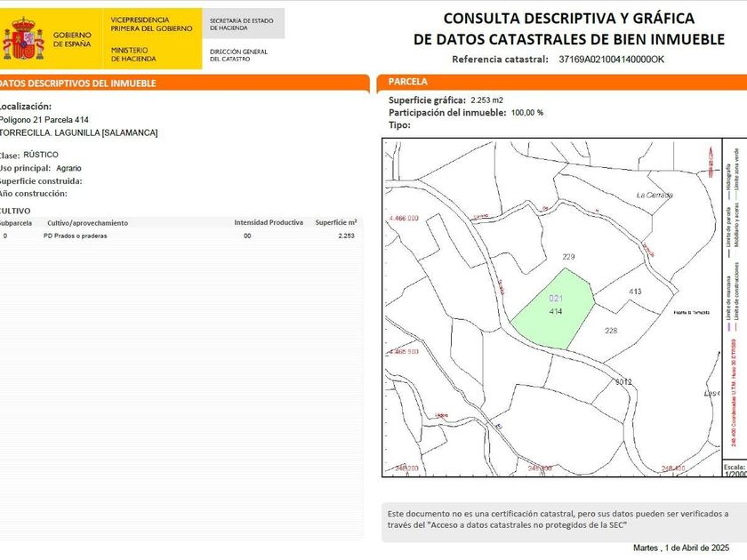747x560 pixels.
Task: Click parcel label 9012 on the map
Action: pos(623,382)
